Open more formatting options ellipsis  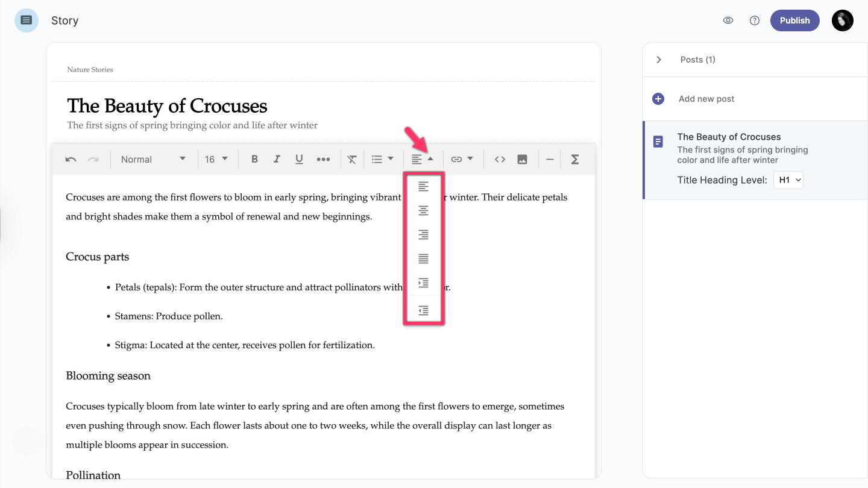tap(323, 160)
